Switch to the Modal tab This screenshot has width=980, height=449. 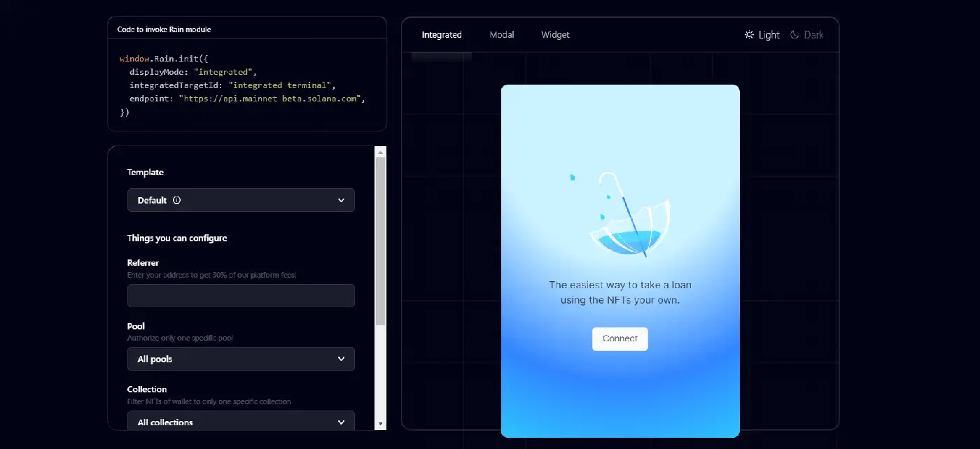(502, 35)
